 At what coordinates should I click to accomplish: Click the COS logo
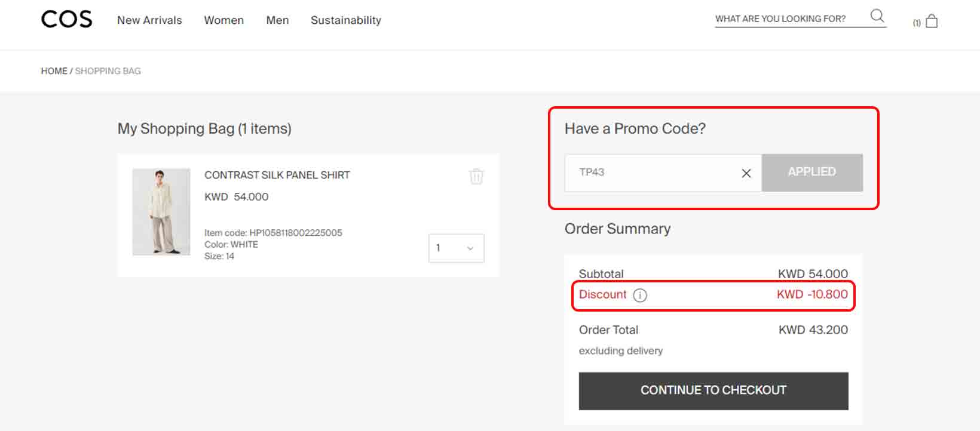pos(66,19)
